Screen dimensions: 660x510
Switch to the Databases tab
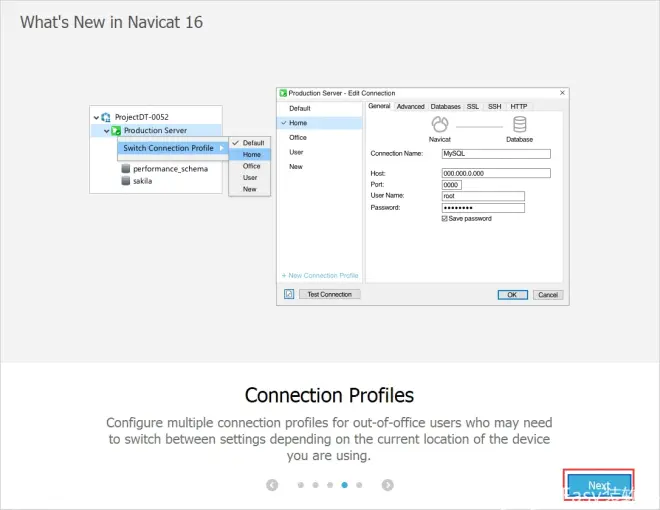coord(445,106)
